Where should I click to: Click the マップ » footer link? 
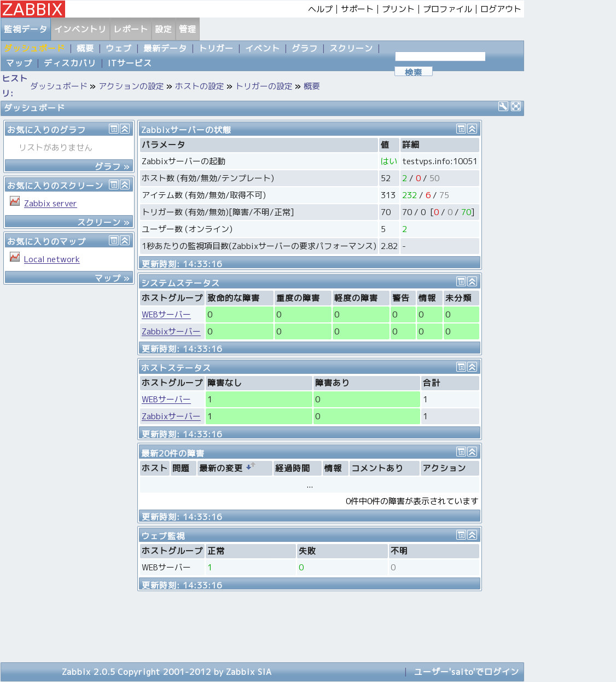point(112,278)
